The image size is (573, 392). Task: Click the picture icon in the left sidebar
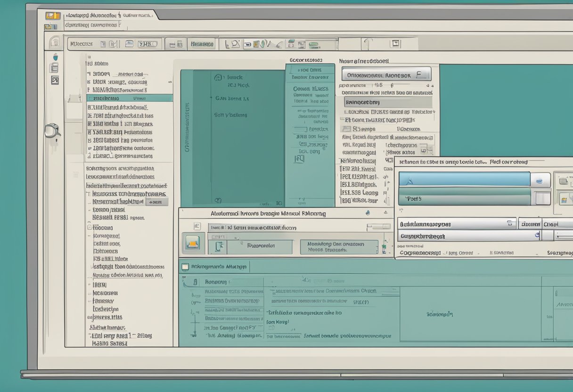point(55,80)
